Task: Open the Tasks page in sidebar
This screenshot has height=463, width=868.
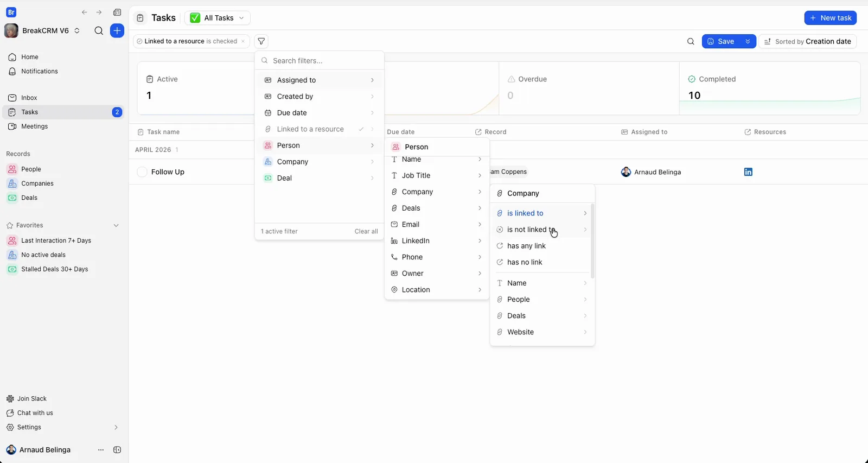Action: (x=63, y=112)
